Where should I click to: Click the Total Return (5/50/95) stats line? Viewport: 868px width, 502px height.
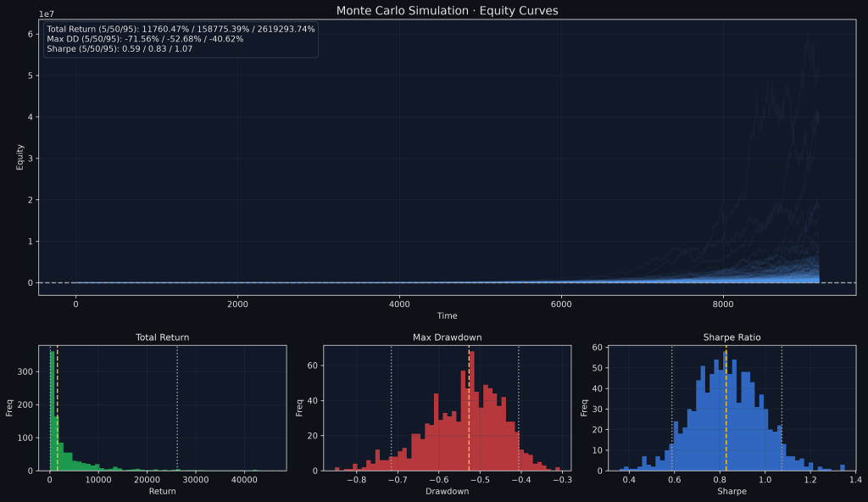pos(181,29)
